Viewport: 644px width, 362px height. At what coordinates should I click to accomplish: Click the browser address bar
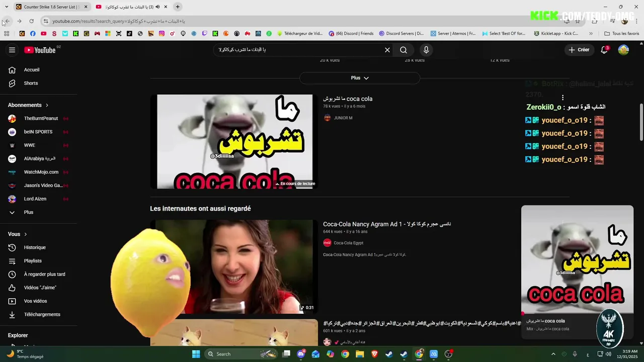(x=302, y=21)
